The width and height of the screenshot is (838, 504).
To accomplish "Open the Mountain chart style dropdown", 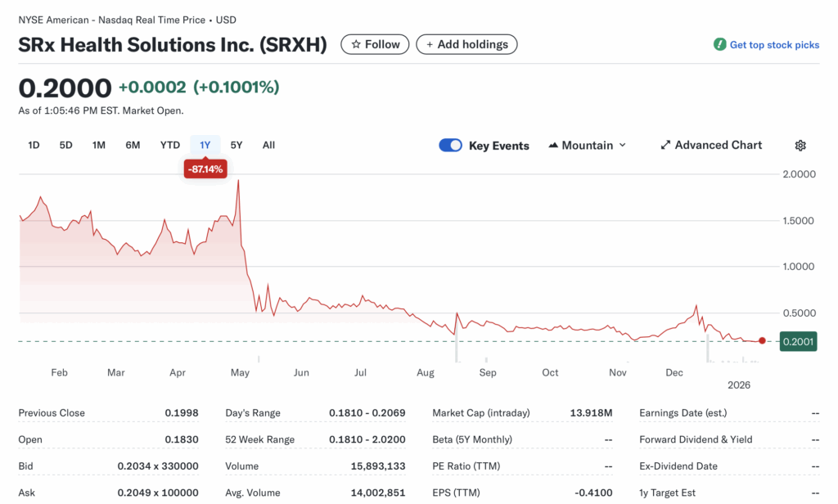I will 587,145.
